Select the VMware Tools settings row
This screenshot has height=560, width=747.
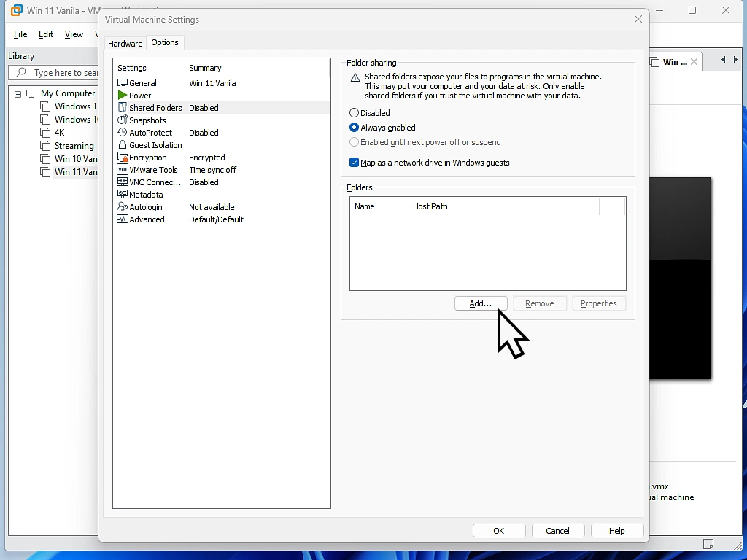tap(222, 169)
